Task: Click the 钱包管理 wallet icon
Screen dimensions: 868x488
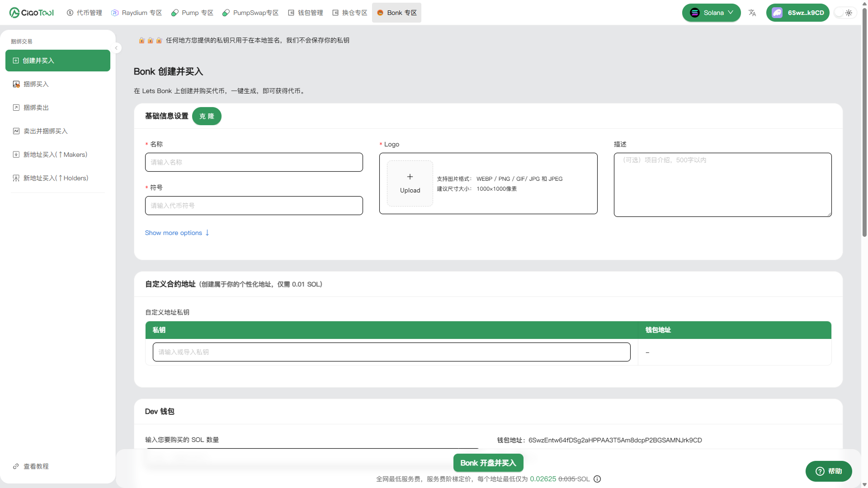Action: pos(291,13)
